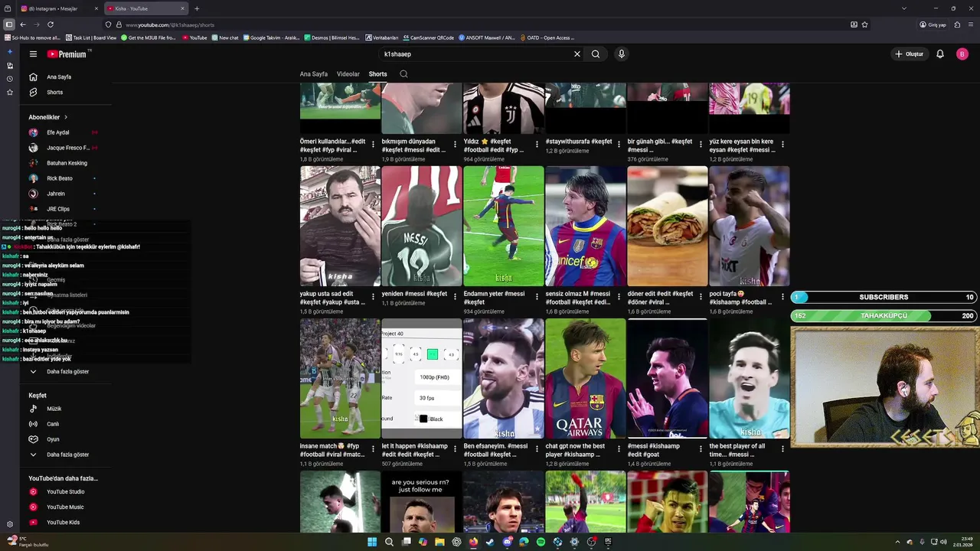Switch to the Videolar channel tab

348,74
